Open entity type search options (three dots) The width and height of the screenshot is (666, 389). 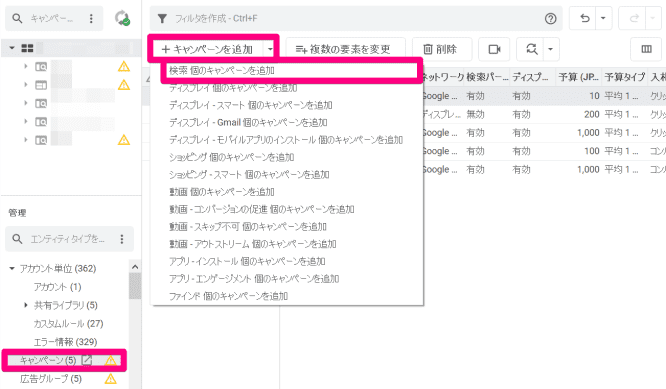[122, 239]
